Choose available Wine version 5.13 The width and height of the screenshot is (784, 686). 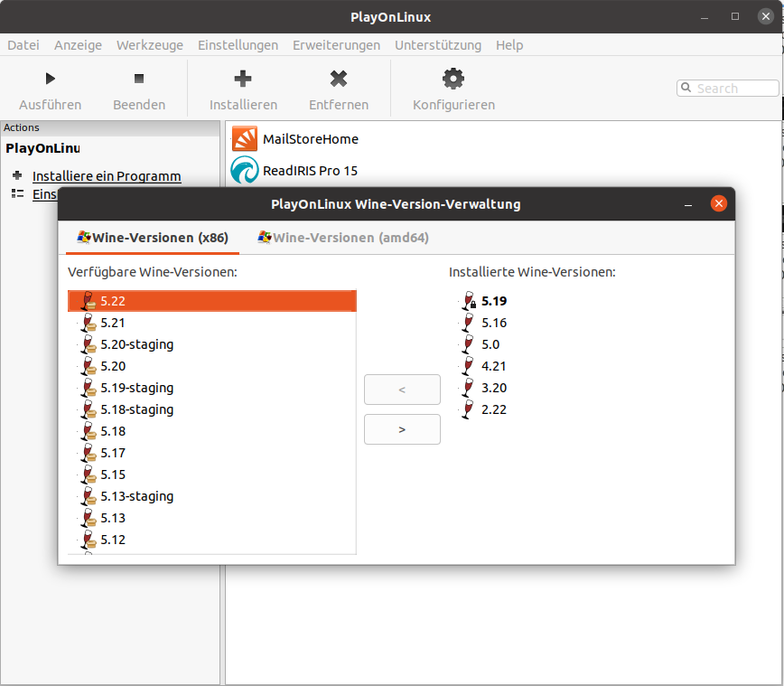113,518
